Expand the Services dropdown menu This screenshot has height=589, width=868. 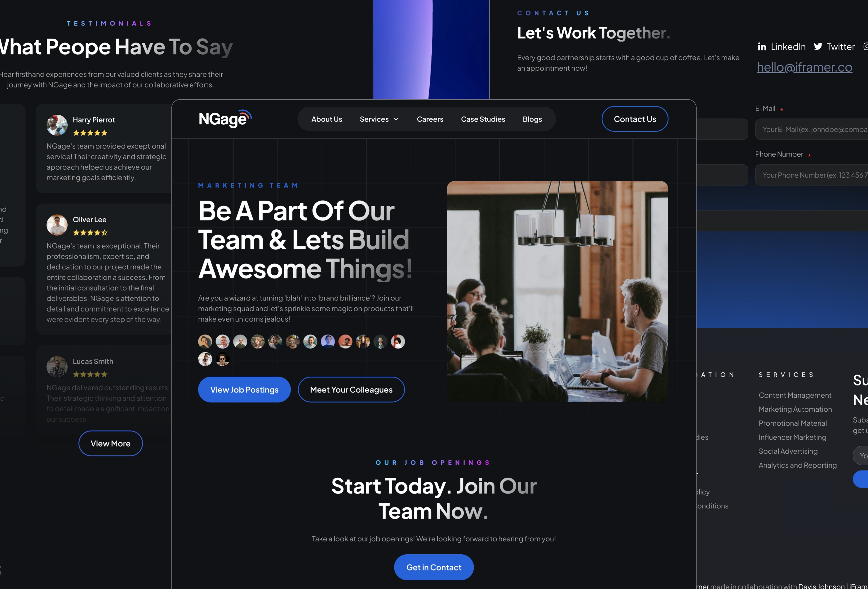click(379, 119)
